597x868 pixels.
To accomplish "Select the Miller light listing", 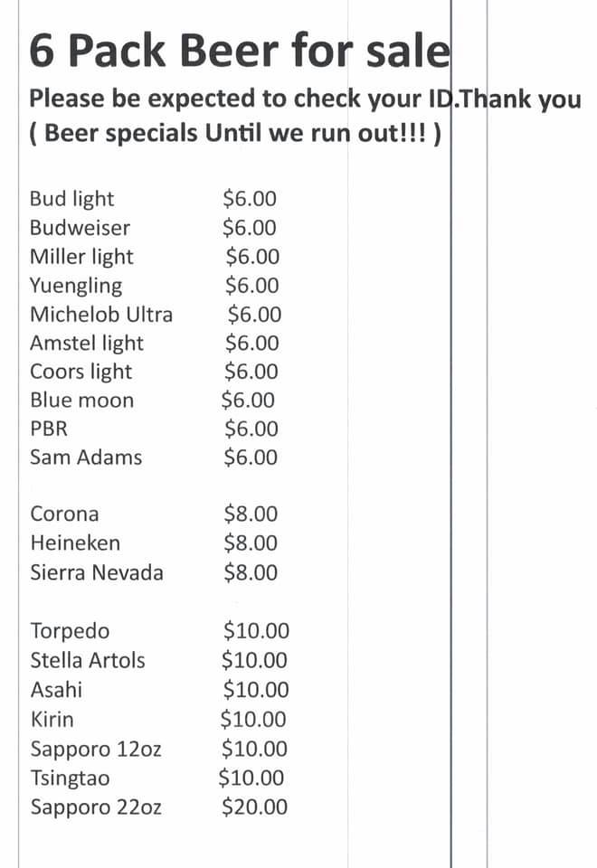I will coord(81,257).
